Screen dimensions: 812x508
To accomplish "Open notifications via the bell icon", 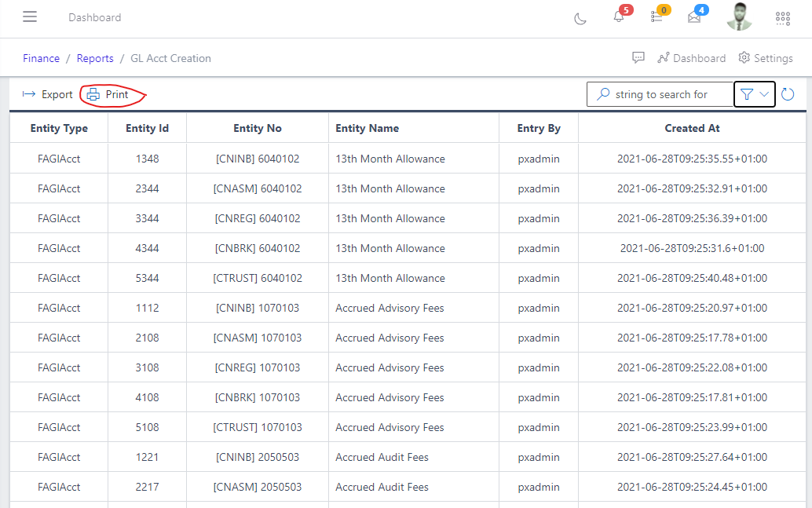I will (x=620, y=18).
